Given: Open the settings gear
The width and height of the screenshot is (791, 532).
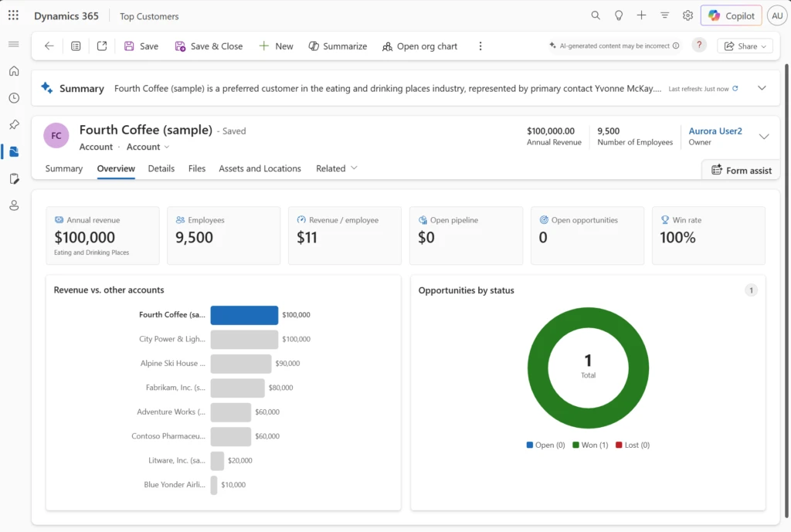Looking at the screenshot, I should (687, 15).
